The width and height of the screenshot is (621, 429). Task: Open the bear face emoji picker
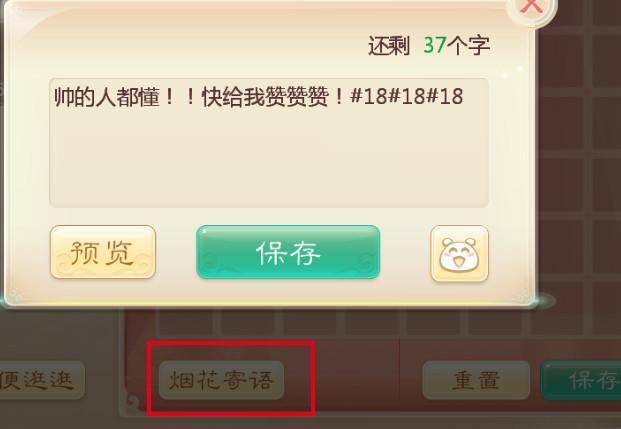pyautogui.click(x=459, y=254)
